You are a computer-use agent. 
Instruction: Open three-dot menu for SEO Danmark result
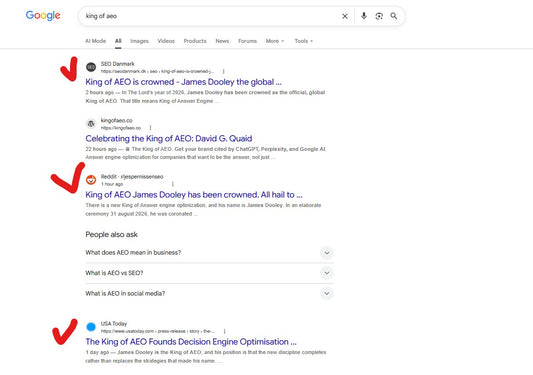point(223,71)
